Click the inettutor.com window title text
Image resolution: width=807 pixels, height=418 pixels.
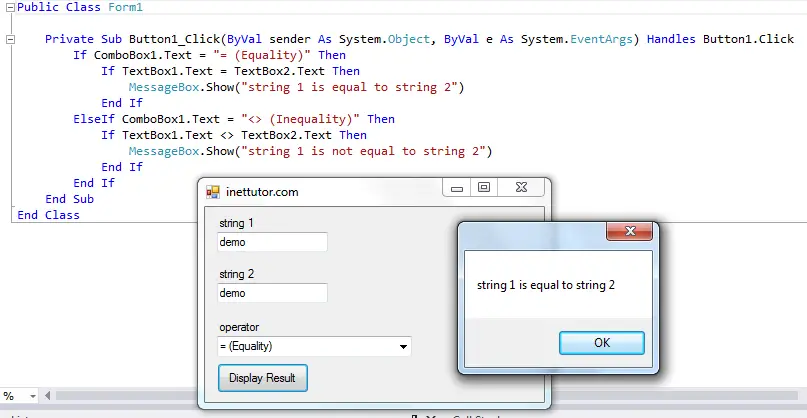(262, 192)
